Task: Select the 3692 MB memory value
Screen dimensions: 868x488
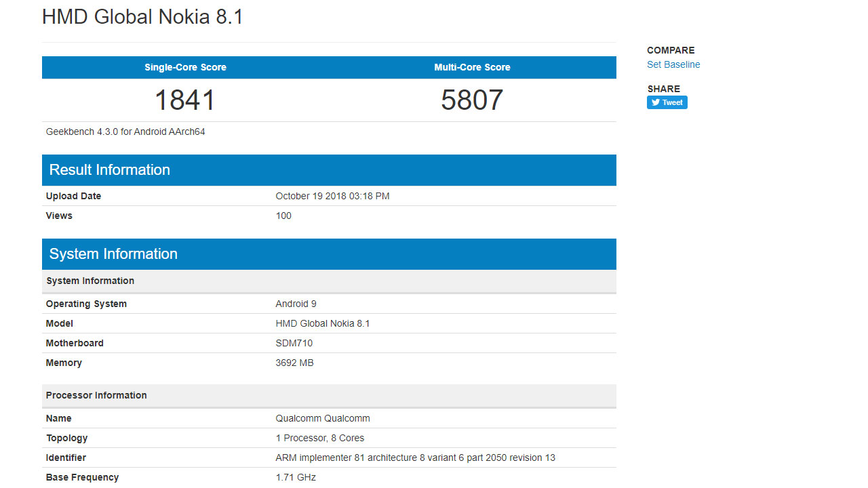Action: click(x=294, y=363)
